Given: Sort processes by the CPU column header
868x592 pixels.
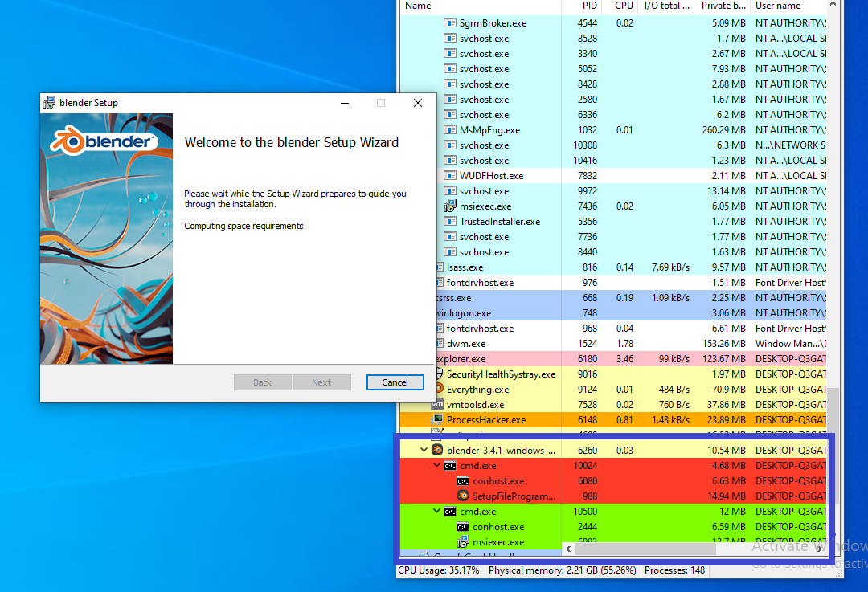Looking at the screenshot, I should tap(624, 6).
